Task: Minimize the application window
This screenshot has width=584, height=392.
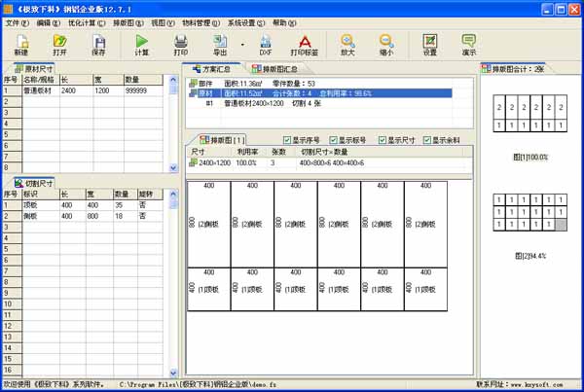Action: click(x=547, y=10)
